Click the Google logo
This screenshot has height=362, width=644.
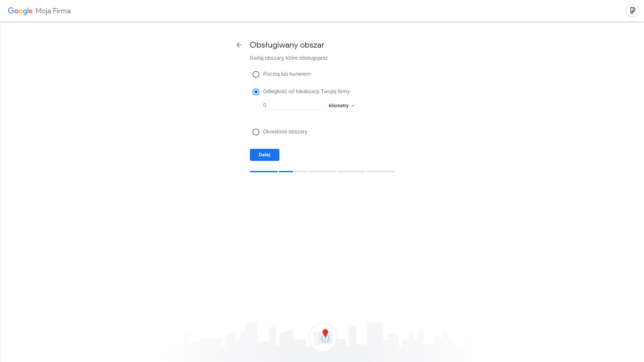pos(20,11)
